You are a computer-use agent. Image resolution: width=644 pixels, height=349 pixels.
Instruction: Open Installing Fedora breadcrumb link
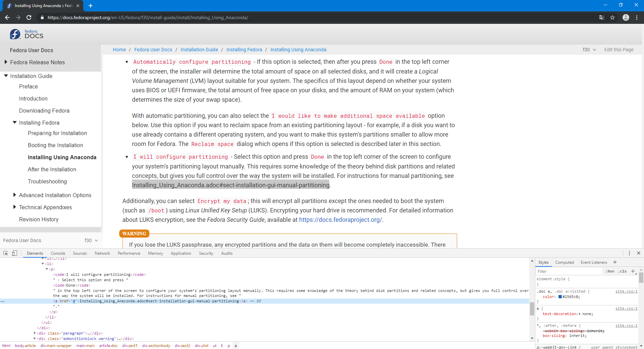[x=244, y=50]
